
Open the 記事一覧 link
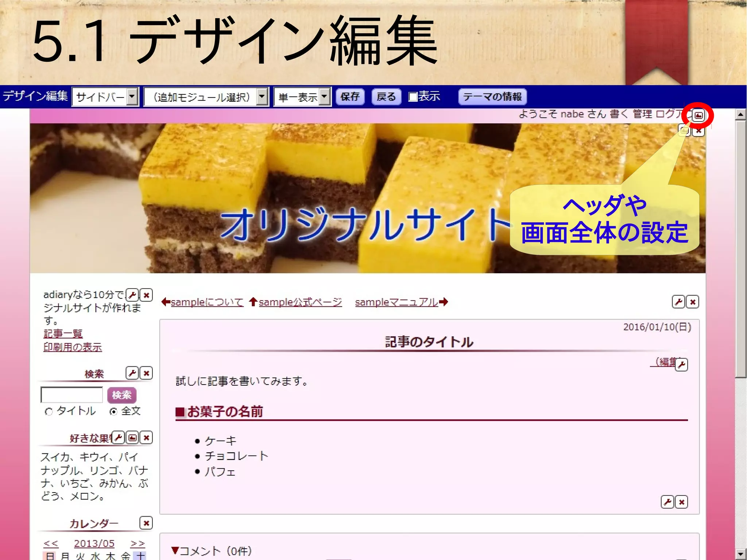coord(63,334)
